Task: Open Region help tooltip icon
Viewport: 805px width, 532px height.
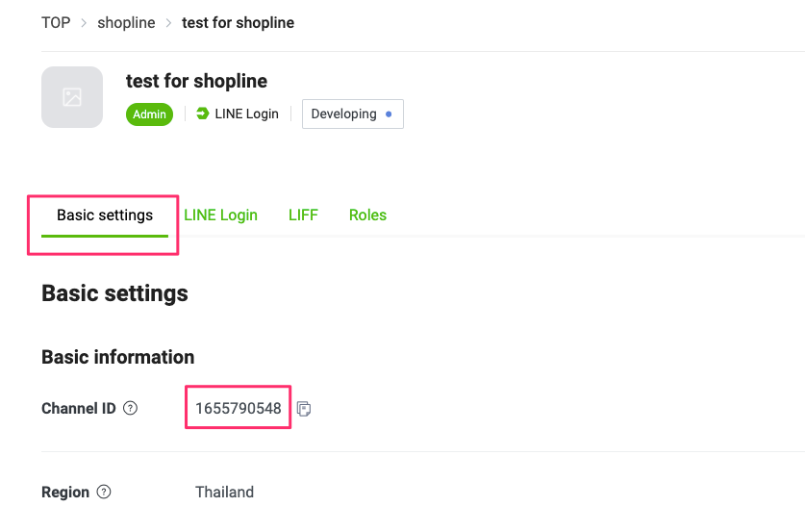Action: click(104, 492)
